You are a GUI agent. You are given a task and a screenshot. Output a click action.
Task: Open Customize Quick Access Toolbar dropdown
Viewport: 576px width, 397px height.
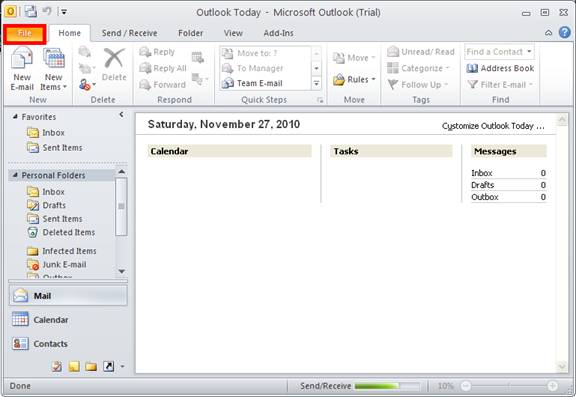[x=64, y=12]
